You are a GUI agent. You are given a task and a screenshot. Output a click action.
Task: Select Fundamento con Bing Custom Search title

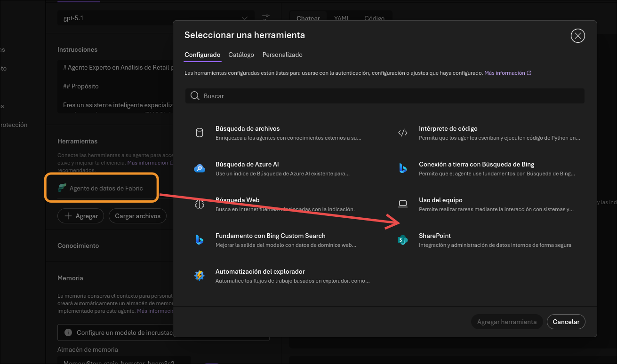click(x=271, y=236)
